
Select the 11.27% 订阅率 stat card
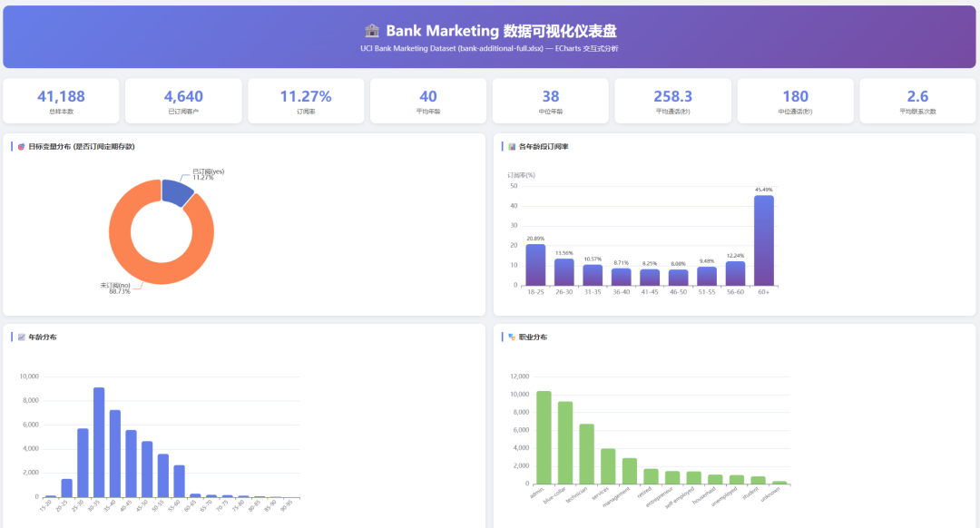tap(307, 101)
